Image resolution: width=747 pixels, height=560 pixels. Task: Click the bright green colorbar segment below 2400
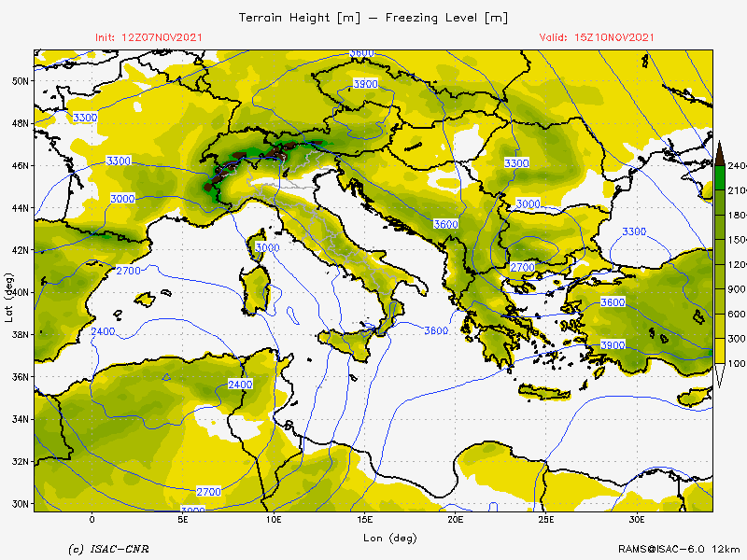click(x=720, y=177)
